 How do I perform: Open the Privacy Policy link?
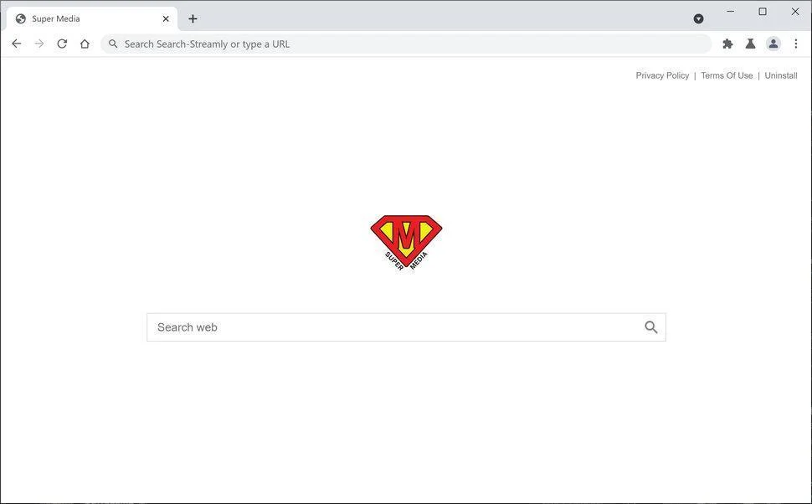[x=662, y=75]
